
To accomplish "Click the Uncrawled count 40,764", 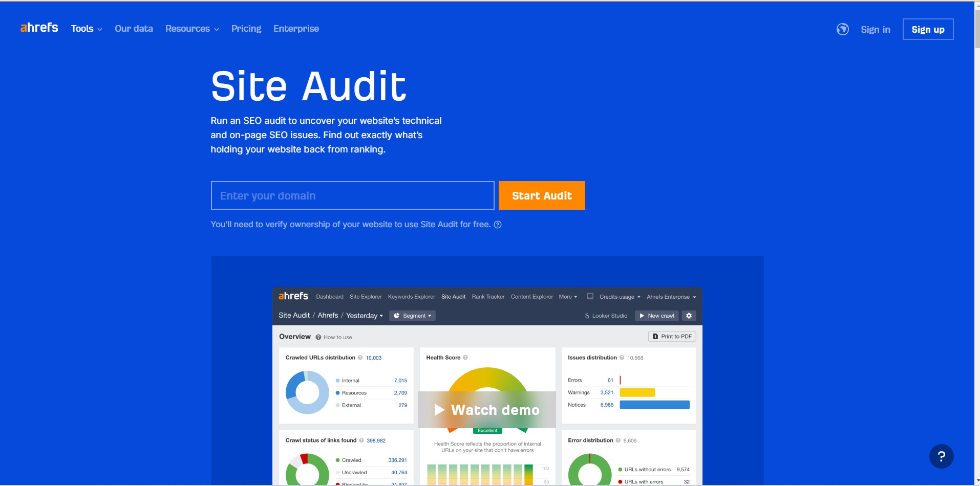I will coord(399,473).
